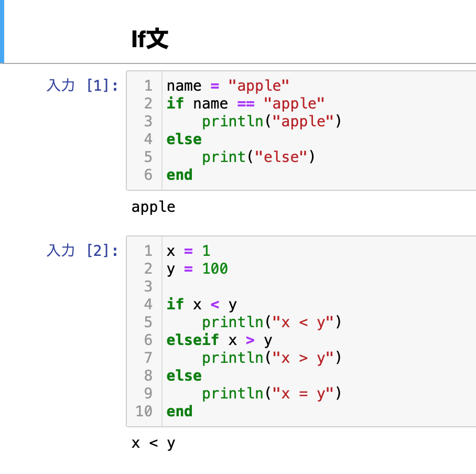Screen dimensions: 476x474
Task: Click the y = 100 code line
Action: coord(197,269)
